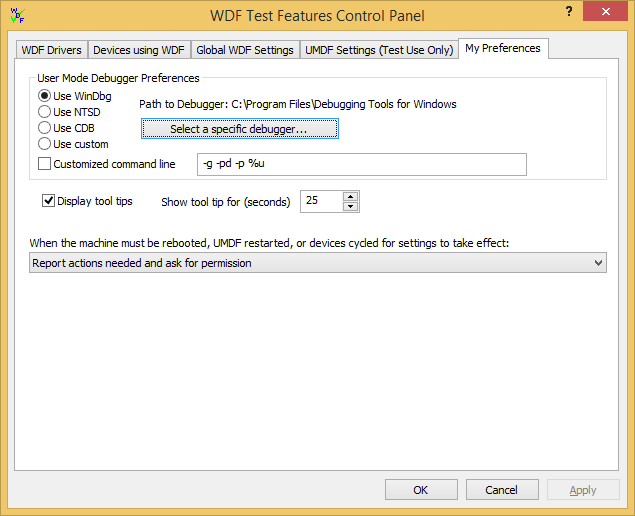Select the Use WinDbg radio button
This screenshot has height=516, width=635.
45,95
